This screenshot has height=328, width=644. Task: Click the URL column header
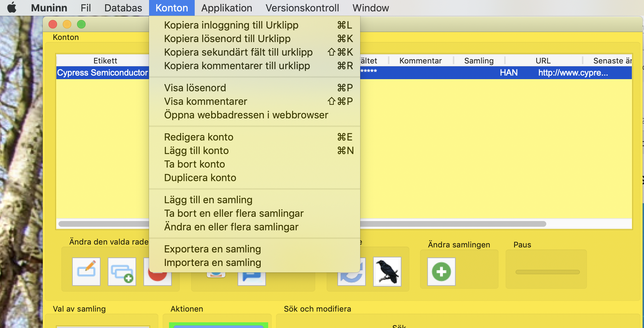(543, 61)
